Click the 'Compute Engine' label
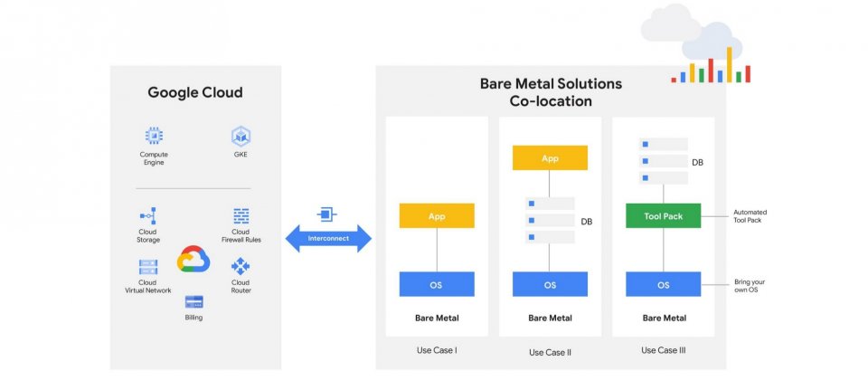 pos(154,158)
